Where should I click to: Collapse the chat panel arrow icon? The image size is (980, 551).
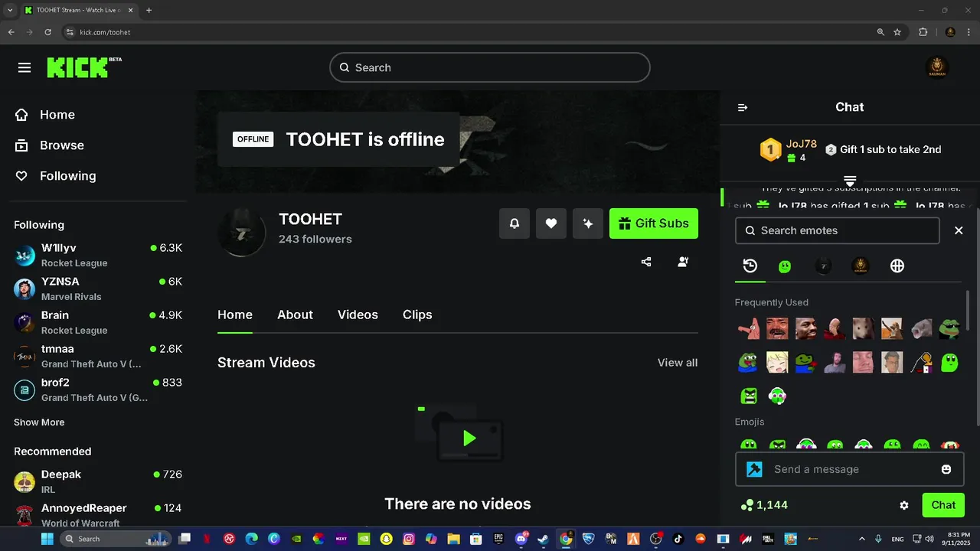[742, 107]
